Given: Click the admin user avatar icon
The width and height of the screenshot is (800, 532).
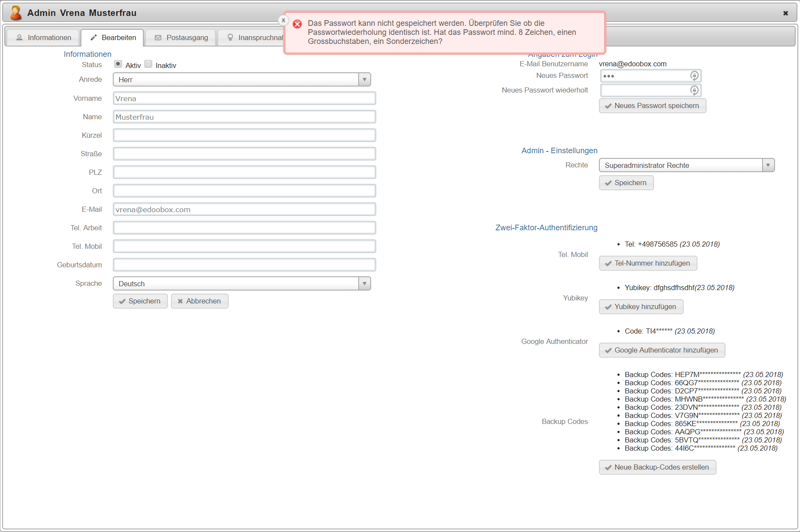Looking at the screenshot, I should pyautogui.click(x=16, y=13).
